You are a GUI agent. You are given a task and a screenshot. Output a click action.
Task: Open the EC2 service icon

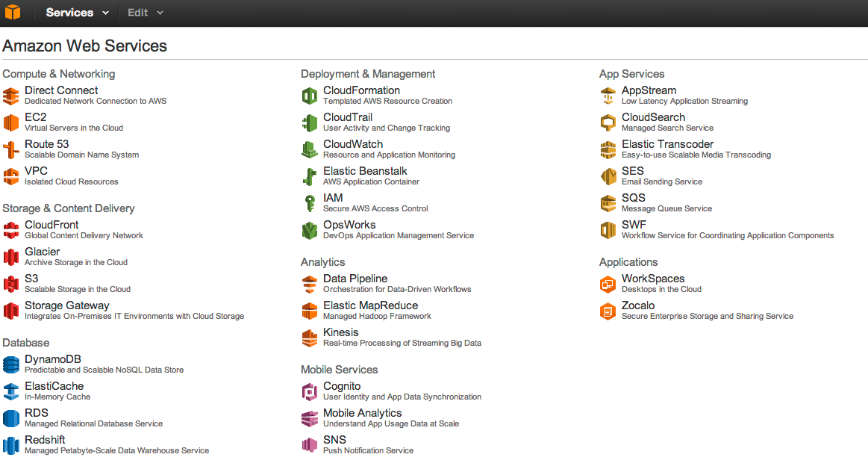tap(11, 122)
